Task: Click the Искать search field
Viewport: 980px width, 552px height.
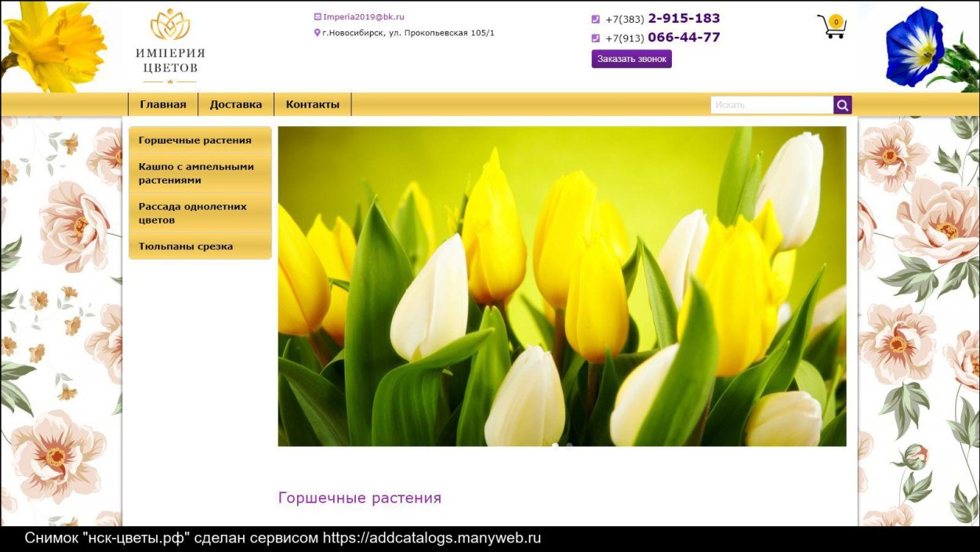Action: tap(771, 105)
